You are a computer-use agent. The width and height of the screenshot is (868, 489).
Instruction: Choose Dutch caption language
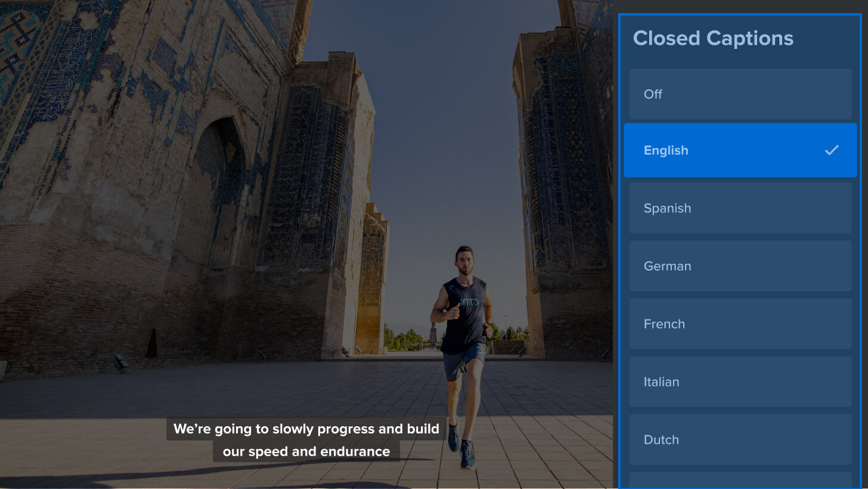pyautogui.click(x=740, y=440)
